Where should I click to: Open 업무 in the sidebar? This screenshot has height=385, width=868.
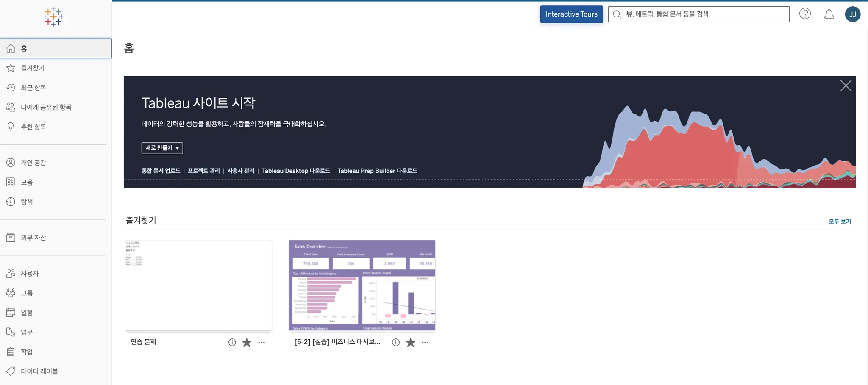pyautogui.click(x=56, y=332)
